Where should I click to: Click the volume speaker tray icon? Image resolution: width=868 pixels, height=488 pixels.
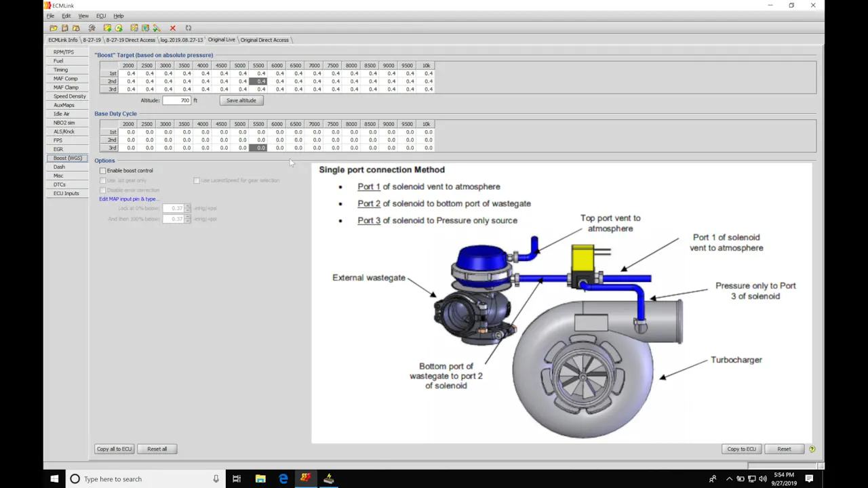(762, 479)
